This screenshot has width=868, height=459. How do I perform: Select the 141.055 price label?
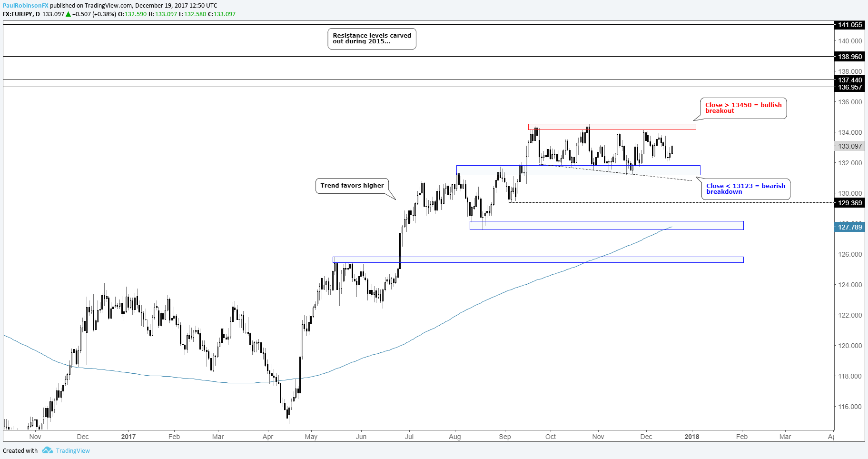[x=850, y=25]
